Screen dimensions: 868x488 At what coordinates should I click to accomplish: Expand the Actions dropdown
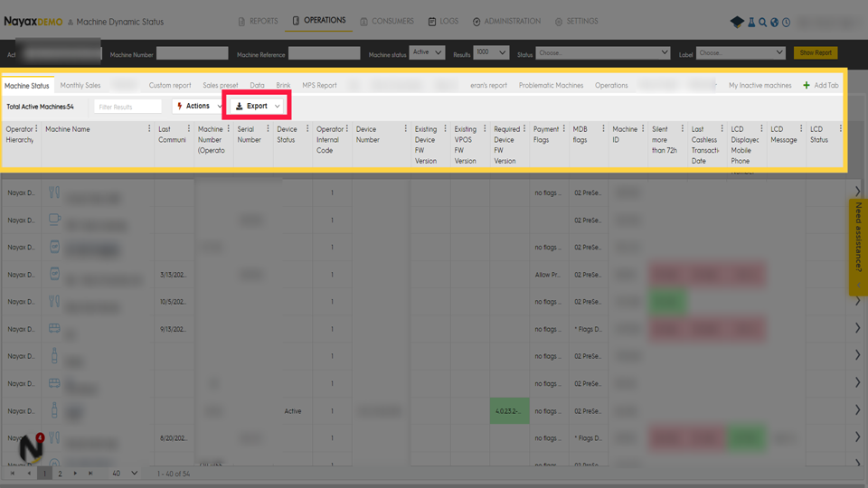(198, 107)
